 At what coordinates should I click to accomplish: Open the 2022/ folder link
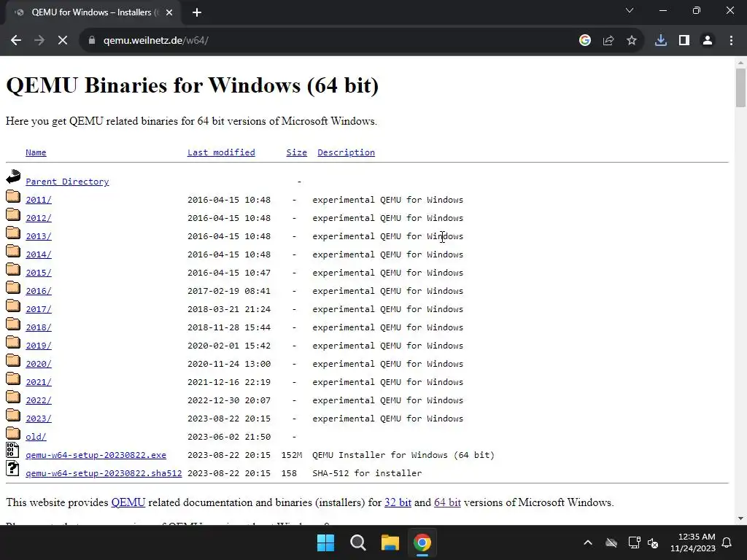[39, 400]
